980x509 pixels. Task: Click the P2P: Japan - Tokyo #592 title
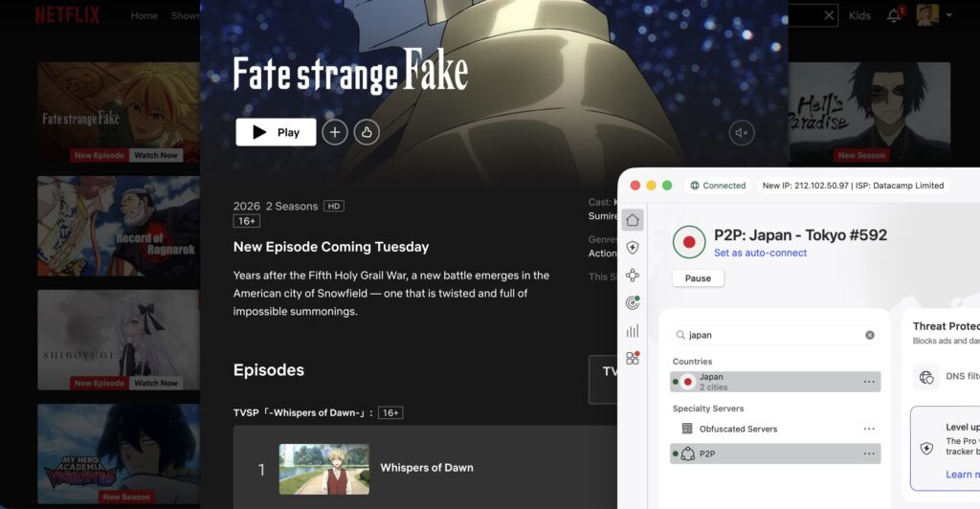801,234
